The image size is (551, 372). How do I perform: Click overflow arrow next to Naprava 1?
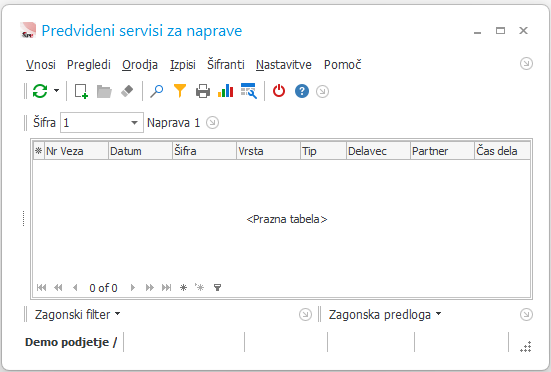pyautogui.click(x=212, y=123)
